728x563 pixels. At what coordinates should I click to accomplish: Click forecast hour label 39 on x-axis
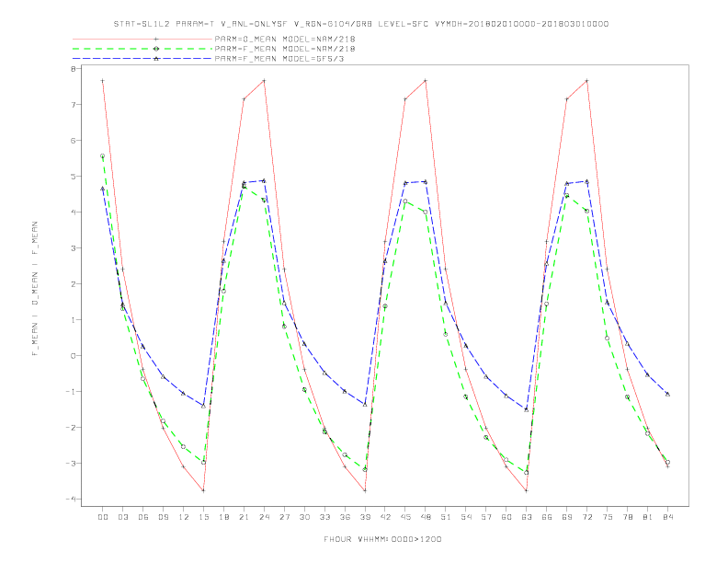pos(365,517)
